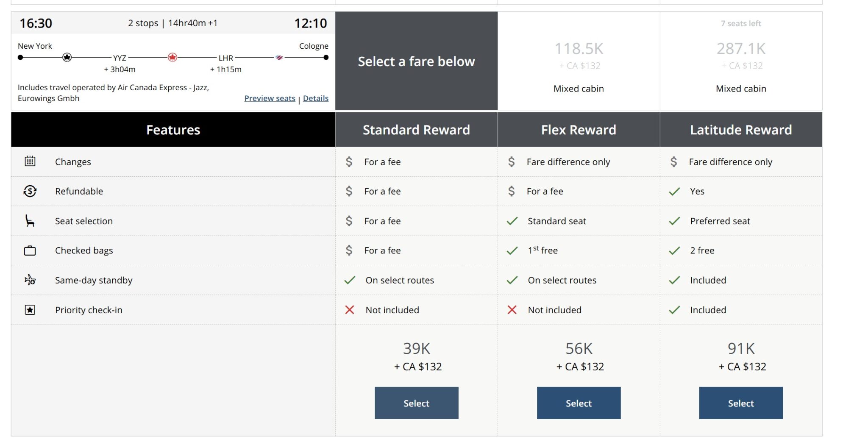Screen dimensions: 868x442
Task: Open the flight Details link
Action: point(316,98)
